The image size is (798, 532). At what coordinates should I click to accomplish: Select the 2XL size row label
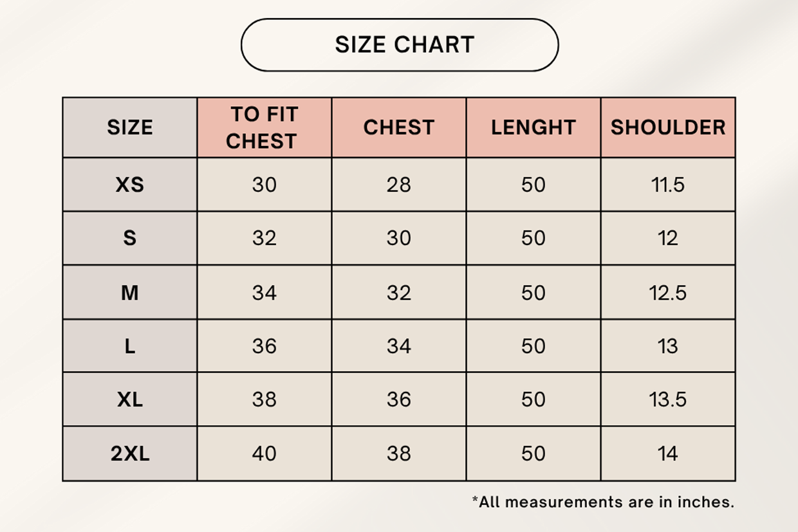(x=130, y=454)
